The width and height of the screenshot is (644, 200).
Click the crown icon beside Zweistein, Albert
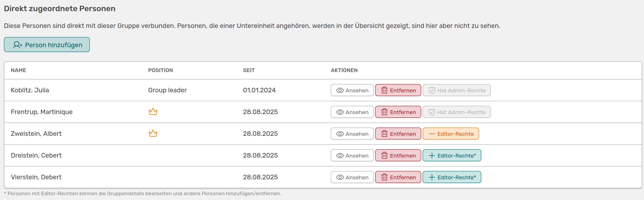click(153, 133)
